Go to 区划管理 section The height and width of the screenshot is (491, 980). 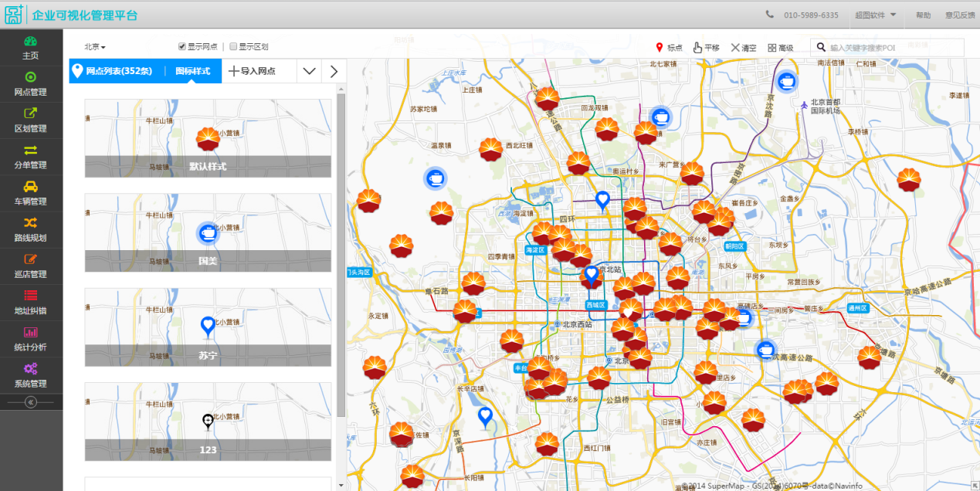click(x=31, y=120)
